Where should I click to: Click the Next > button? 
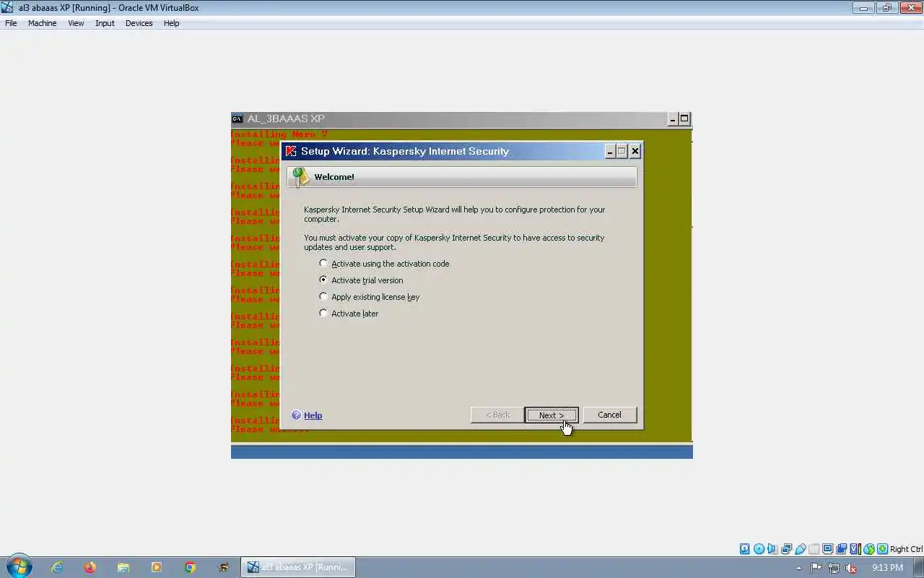pyautogui.click(x=552, y=415)
